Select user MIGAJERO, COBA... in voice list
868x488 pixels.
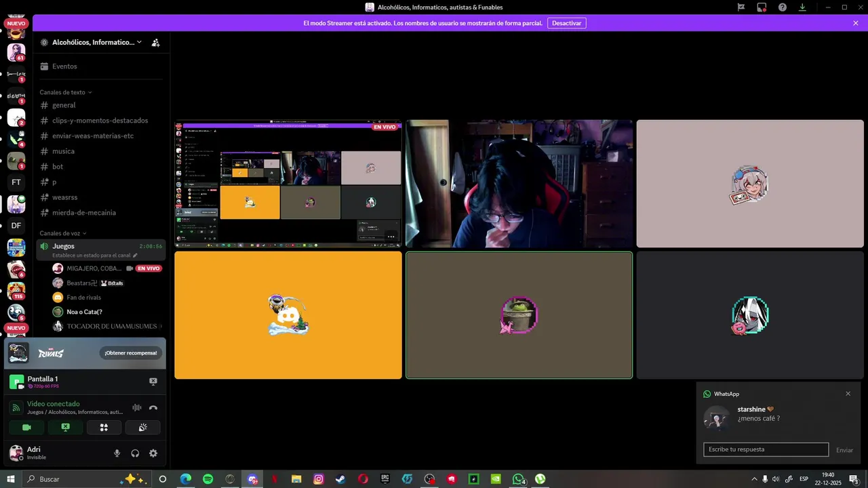(107, 268)
